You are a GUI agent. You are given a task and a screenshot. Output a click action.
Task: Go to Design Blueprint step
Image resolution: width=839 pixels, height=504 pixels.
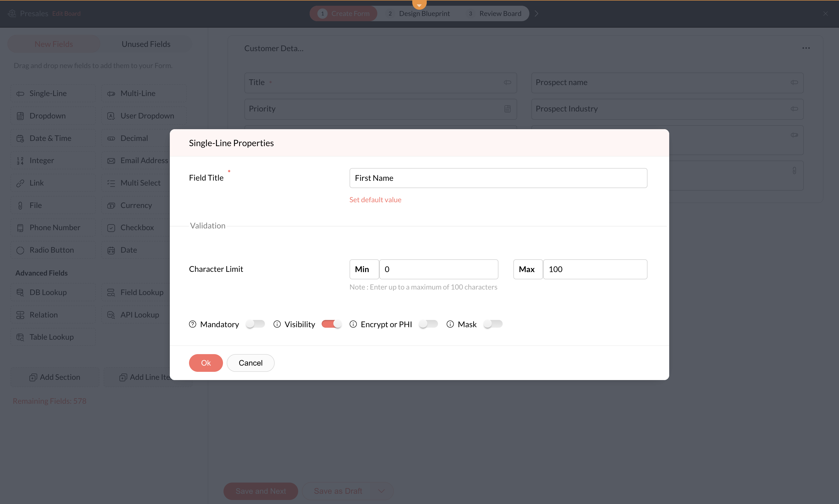pos(424,13)
